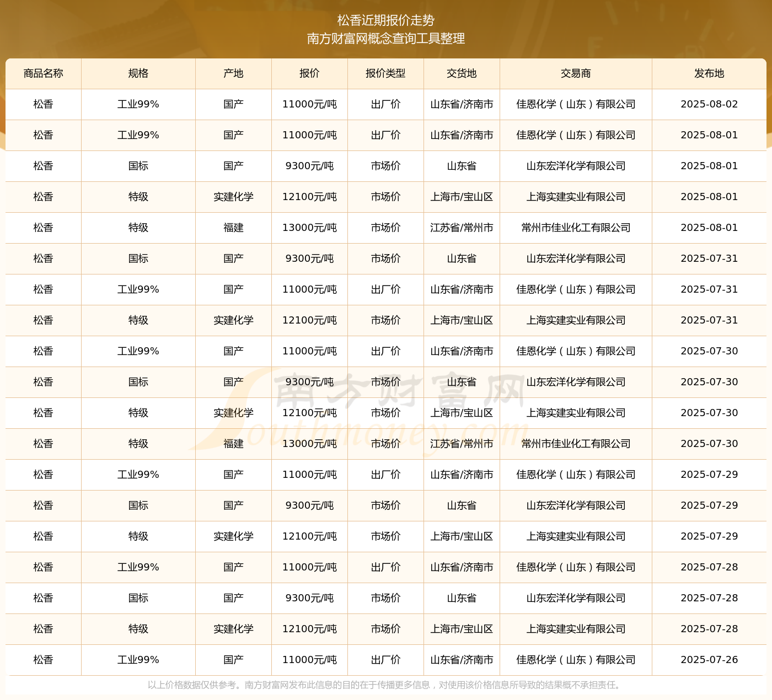Click 上海市/宝山区 in the 2025-07-29 row

click(x=462, y=536)
